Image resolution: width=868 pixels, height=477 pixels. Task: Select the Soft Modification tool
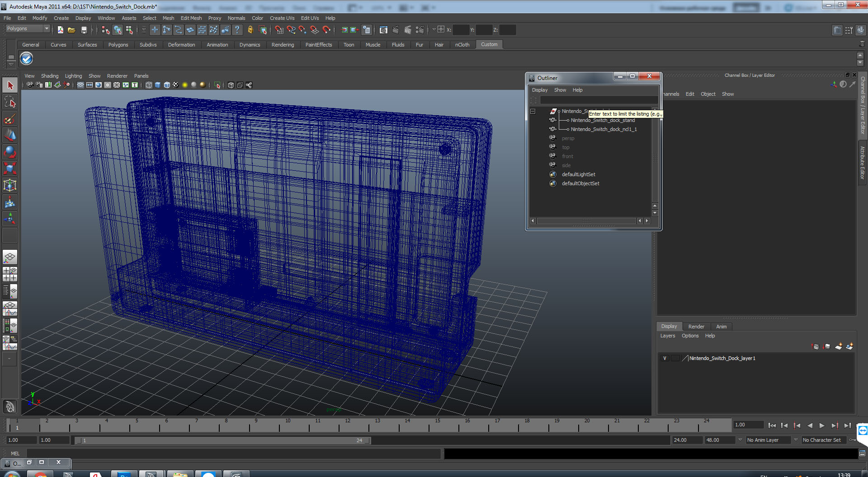click(10, 202)
